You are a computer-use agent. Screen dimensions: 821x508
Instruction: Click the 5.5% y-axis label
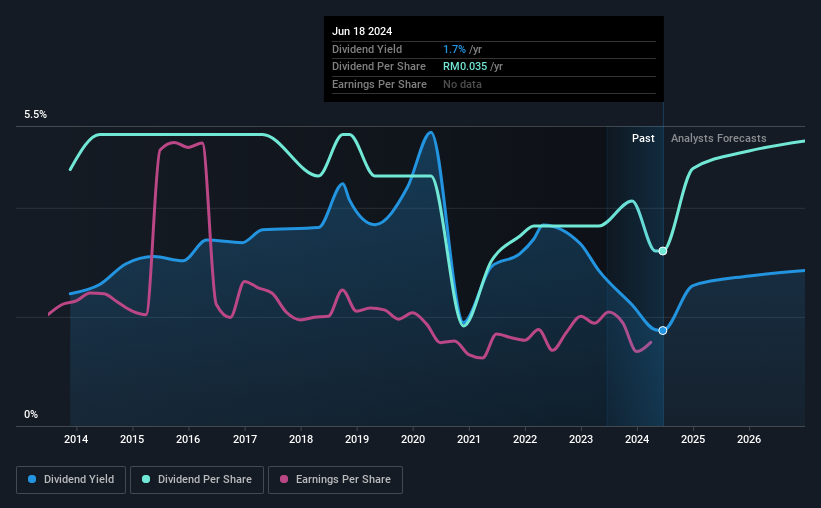pos(35,115)
